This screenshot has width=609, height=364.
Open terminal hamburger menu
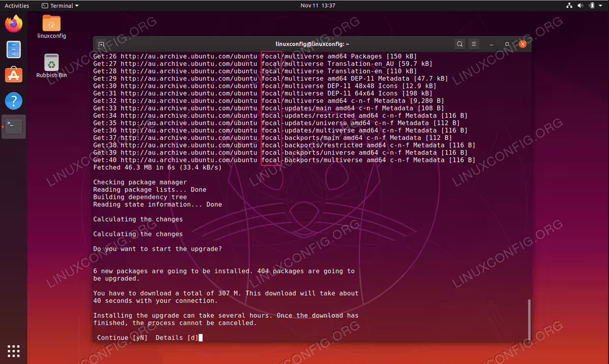click(474, 44)
